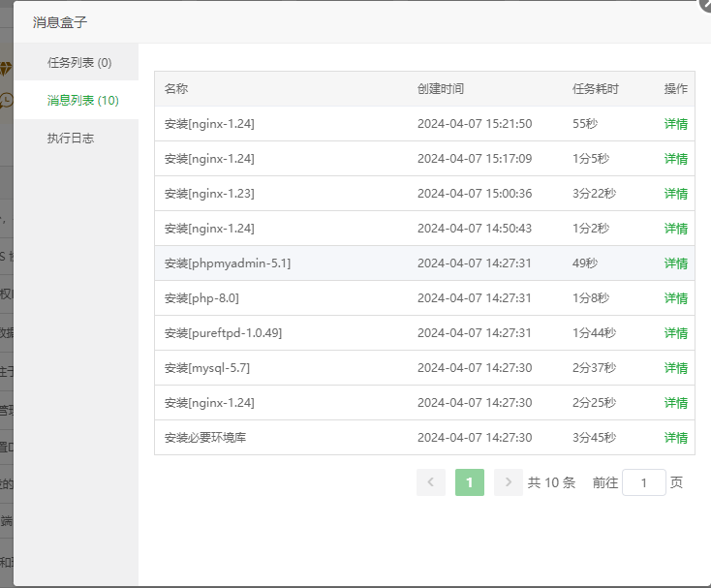This screenshot has width=711, height=588.
Task: Open 详情 for nginx-1.24 created 15:21:50
Action: 675,124
